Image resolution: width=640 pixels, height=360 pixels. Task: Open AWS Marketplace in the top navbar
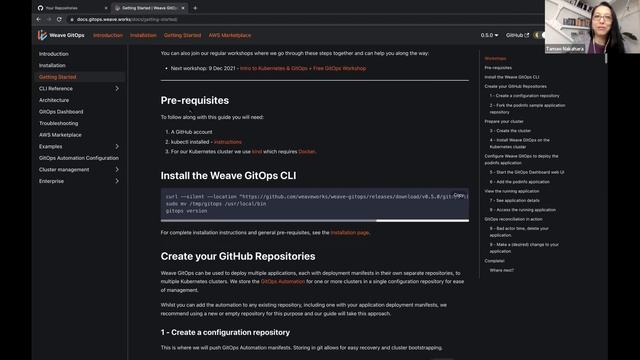(x=230, y=36)
